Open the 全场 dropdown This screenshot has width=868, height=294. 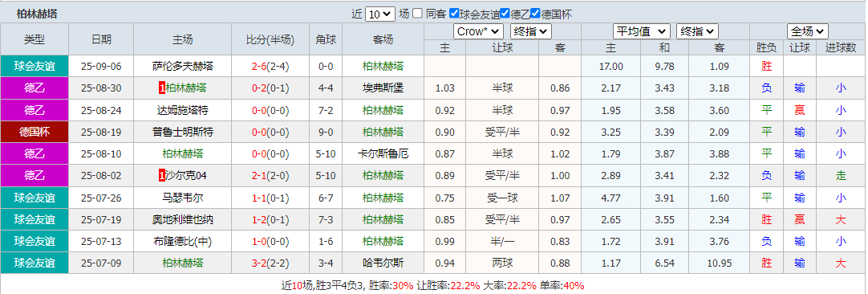[808, 31]
